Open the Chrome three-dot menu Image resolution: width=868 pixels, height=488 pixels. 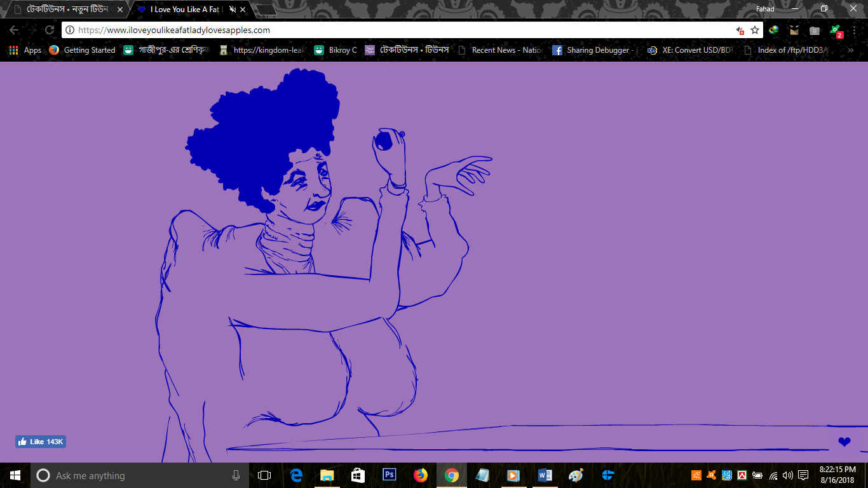855,30
